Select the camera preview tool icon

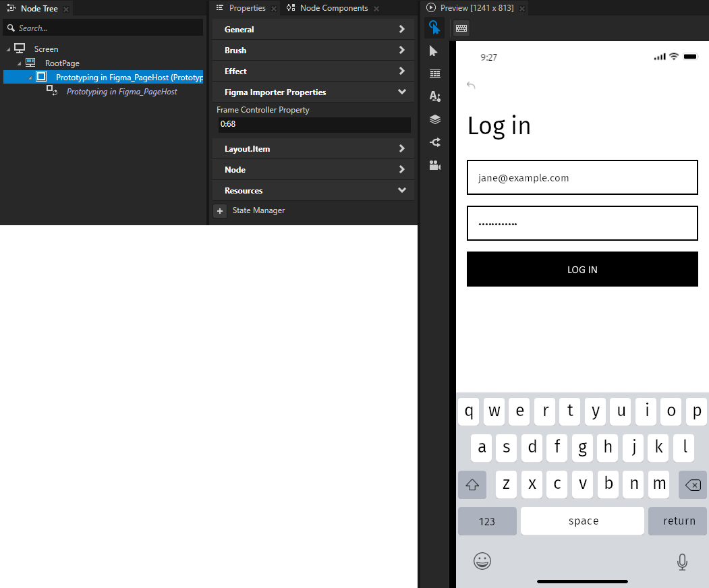(x=434, y=165)
